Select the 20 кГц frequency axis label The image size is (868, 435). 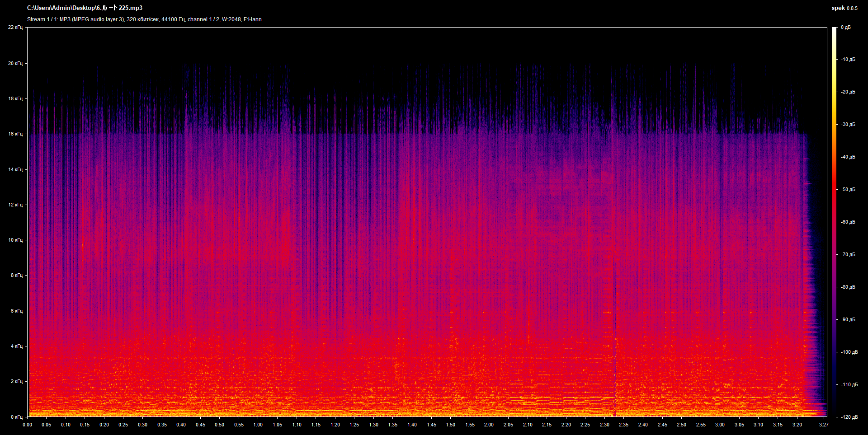coord(15,63)
